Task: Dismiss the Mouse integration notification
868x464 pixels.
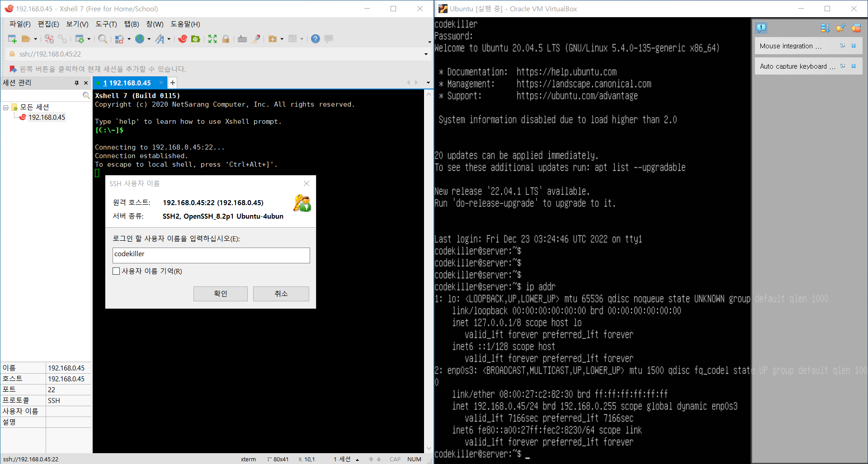Action: click(x=854, y=46)
